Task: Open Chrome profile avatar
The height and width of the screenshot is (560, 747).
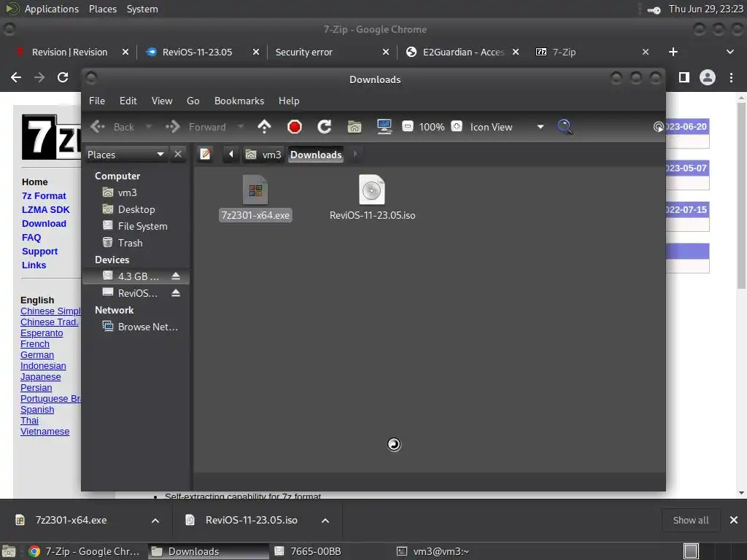Action: click(708, 77)
